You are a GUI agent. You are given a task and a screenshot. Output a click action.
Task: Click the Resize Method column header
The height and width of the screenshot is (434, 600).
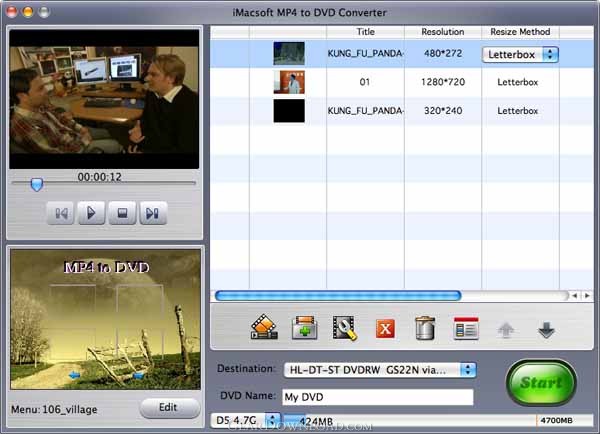(520, 32)
